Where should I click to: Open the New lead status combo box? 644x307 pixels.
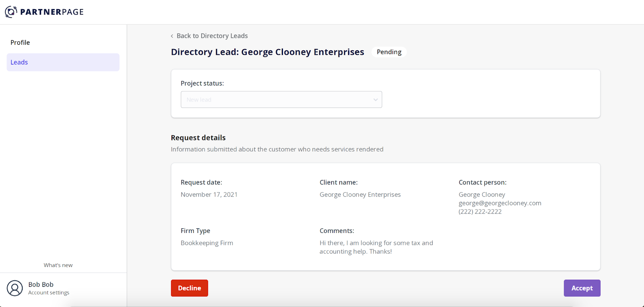(281, 100)
